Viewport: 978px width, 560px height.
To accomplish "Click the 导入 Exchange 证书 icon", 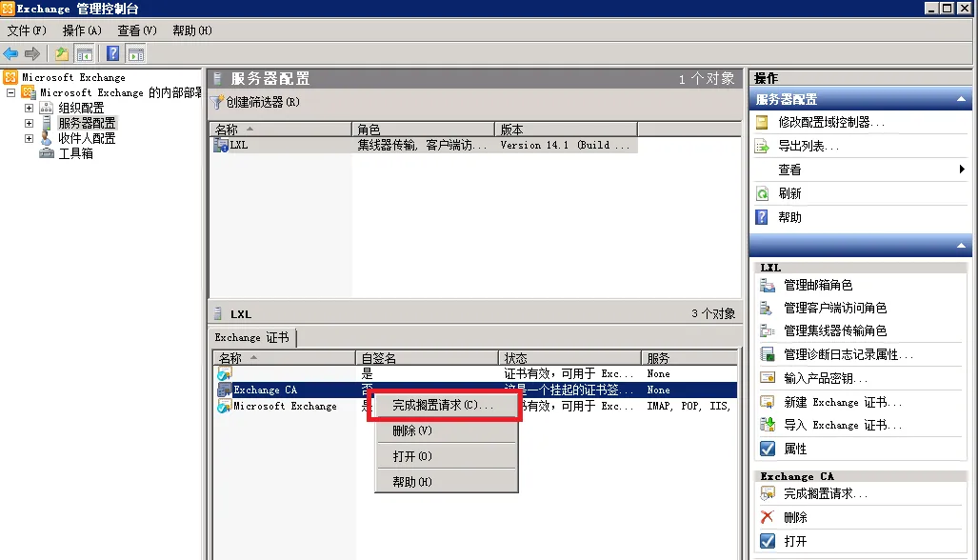I will (768, 425).
